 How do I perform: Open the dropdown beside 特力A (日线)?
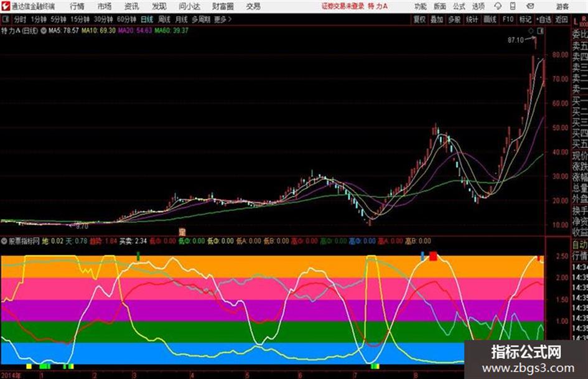click(44, 30)
